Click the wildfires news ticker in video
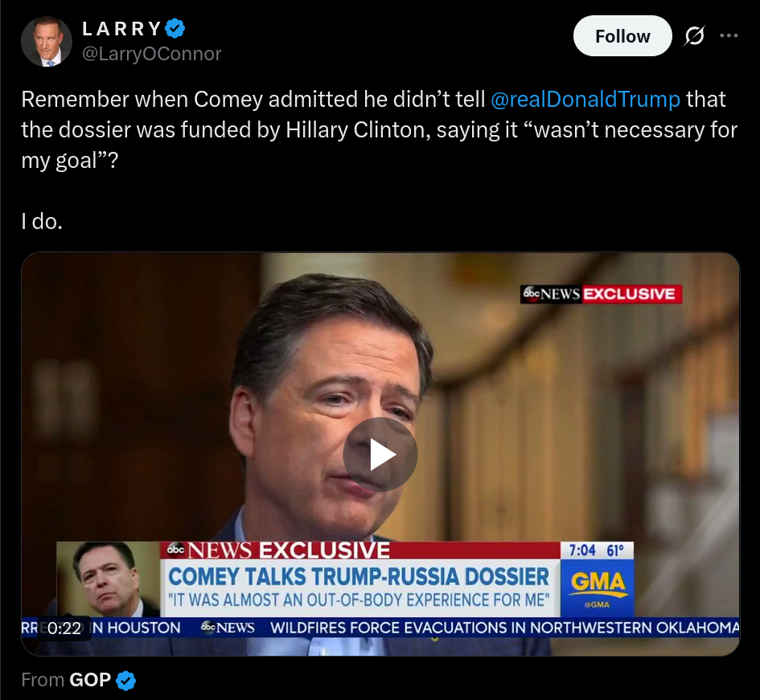 [x=504, y=628]
